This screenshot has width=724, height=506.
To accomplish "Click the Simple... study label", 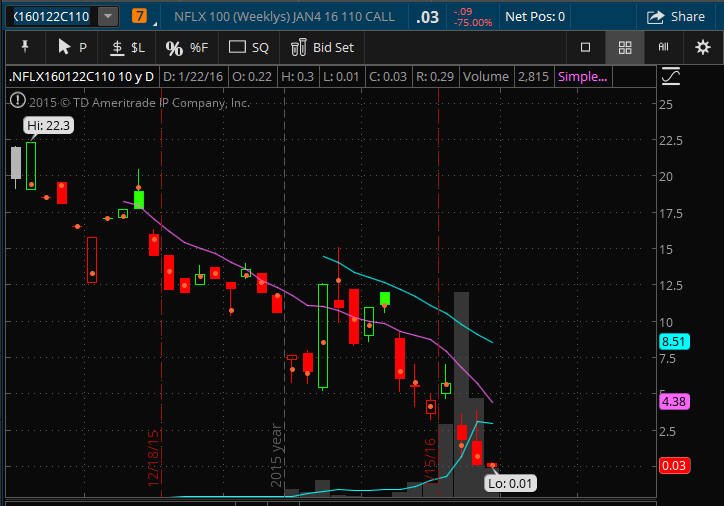I will (x=583, y=77).
